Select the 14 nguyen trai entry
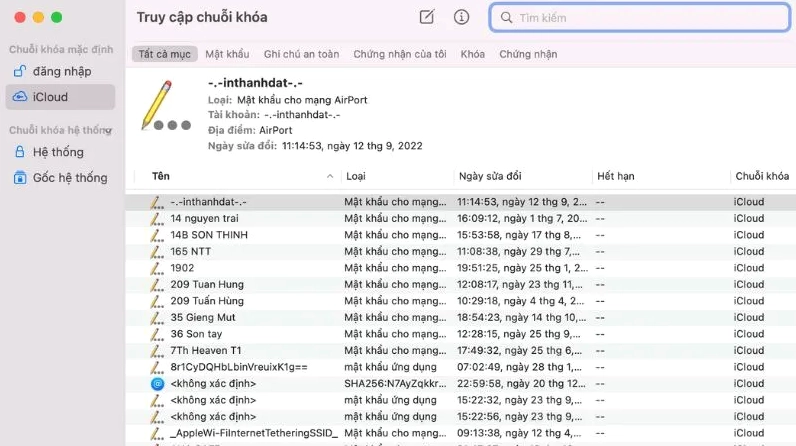The image size is (796, 446). 203,218
